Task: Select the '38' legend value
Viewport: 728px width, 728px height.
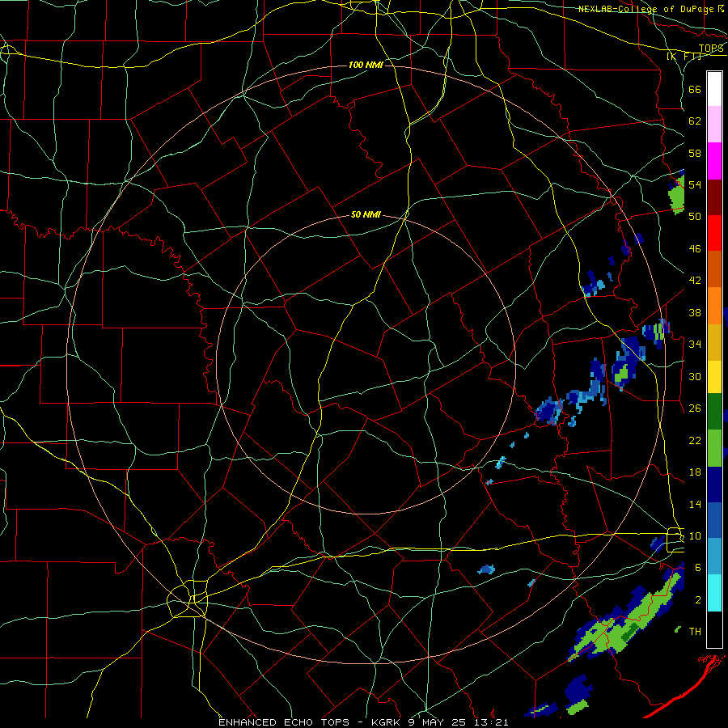Action: pyautogui.click(x=695, y=312)
